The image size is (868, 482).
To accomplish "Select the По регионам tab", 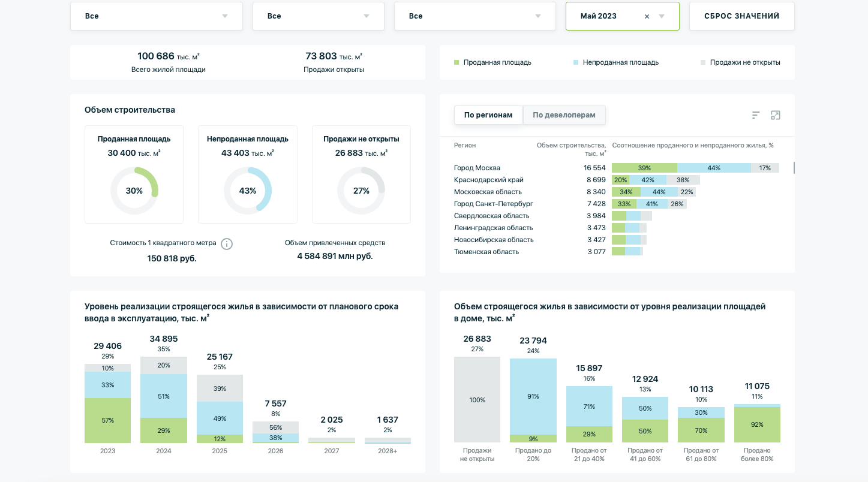I will coord(488,115).
